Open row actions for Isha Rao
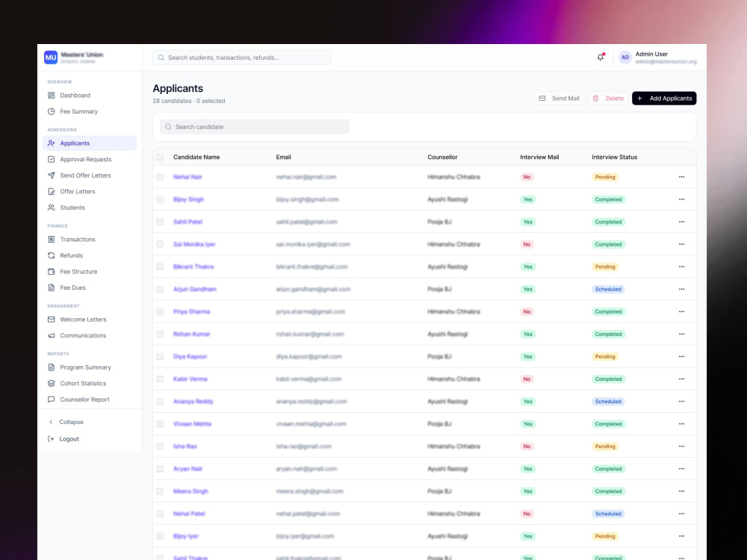This screenshot has width=747, height=560. pos(682,447)
